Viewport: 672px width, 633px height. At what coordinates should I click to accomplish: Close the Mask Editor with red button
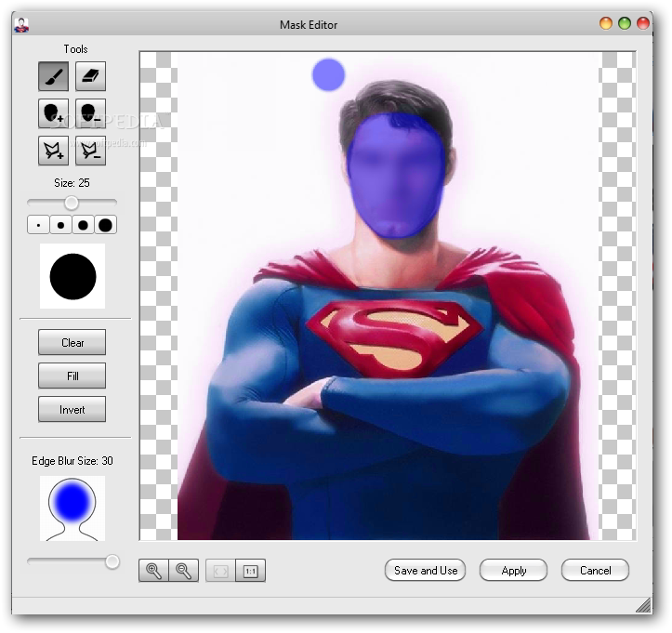click(x=643, y=23)
